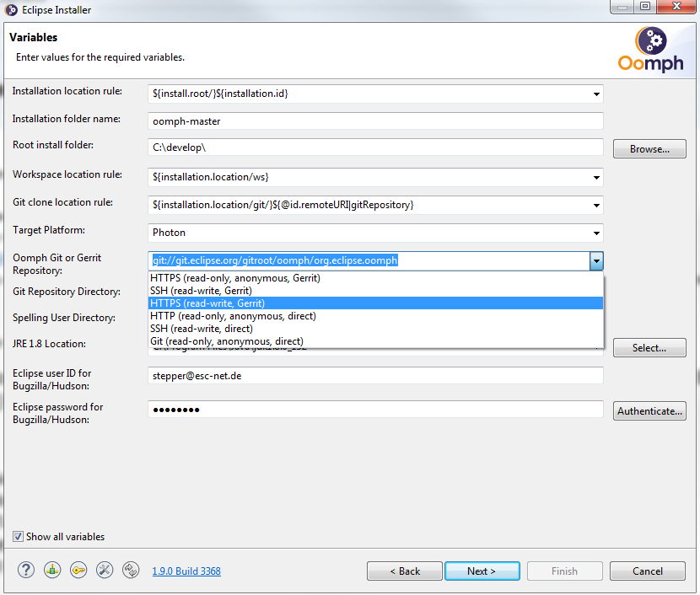
Task: Collapse the Oomph Git or Gerrit Repository dropdown
Action: click(596, 261)
